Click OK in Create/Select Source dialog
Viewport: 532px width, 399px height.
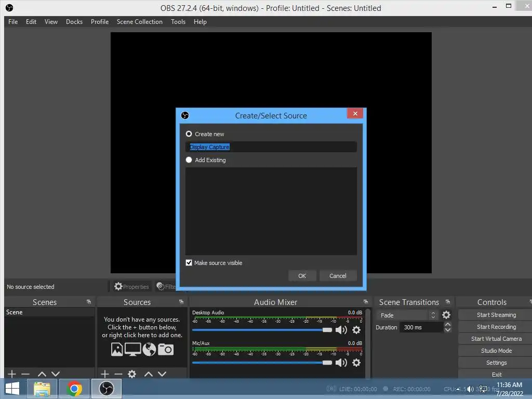click(x=302, y=276)
